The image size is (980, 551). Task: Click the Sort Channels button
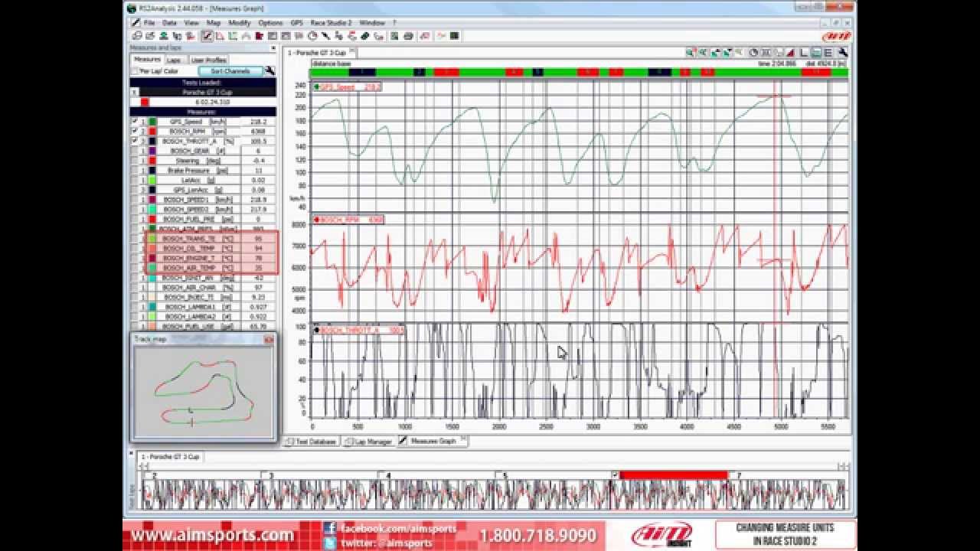tap(230, 71)
